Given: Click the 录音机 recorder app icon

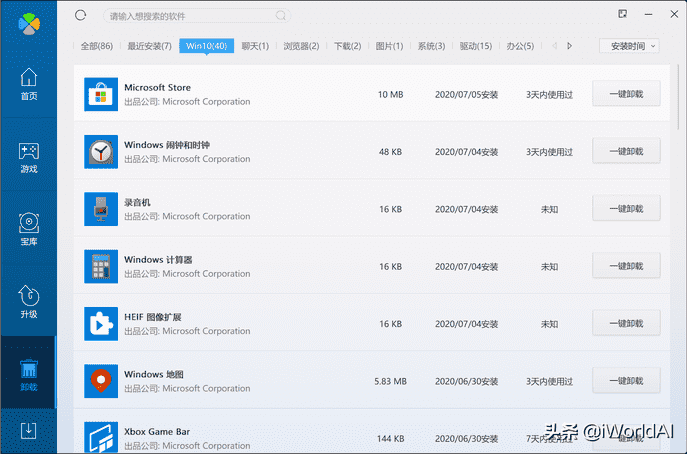Looking at the screenshot, I should click(x=101, y=209).
